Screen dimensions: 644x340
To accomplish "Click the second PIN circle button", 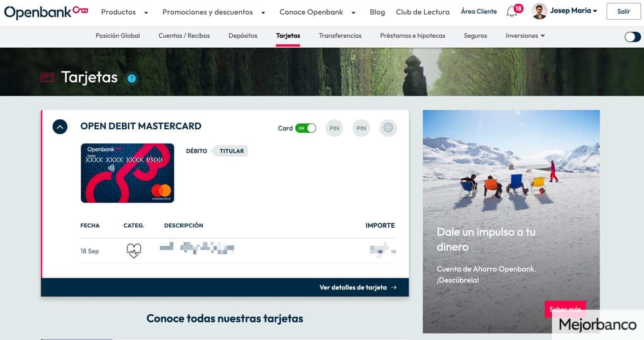I will (x=361, y=128).
